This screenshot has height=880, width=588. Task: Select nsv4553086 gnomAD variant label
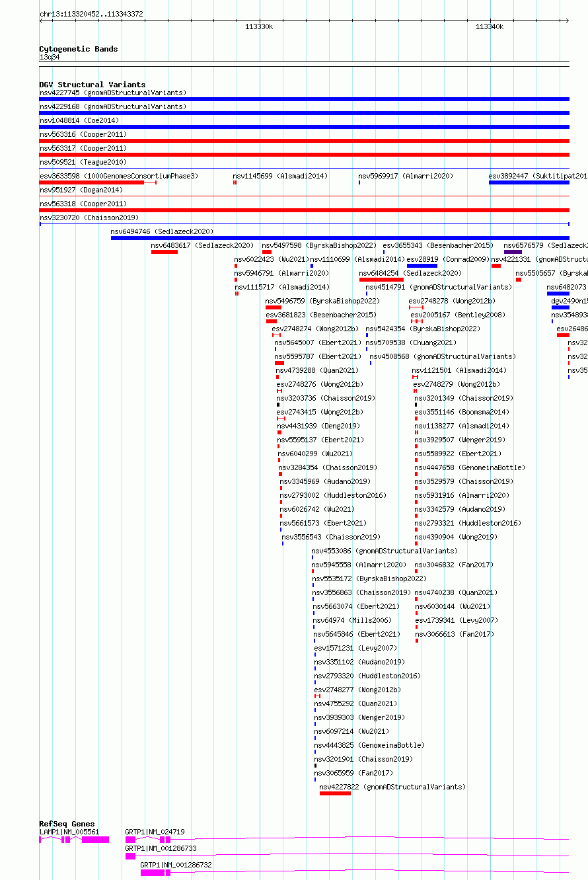point(385,551)
